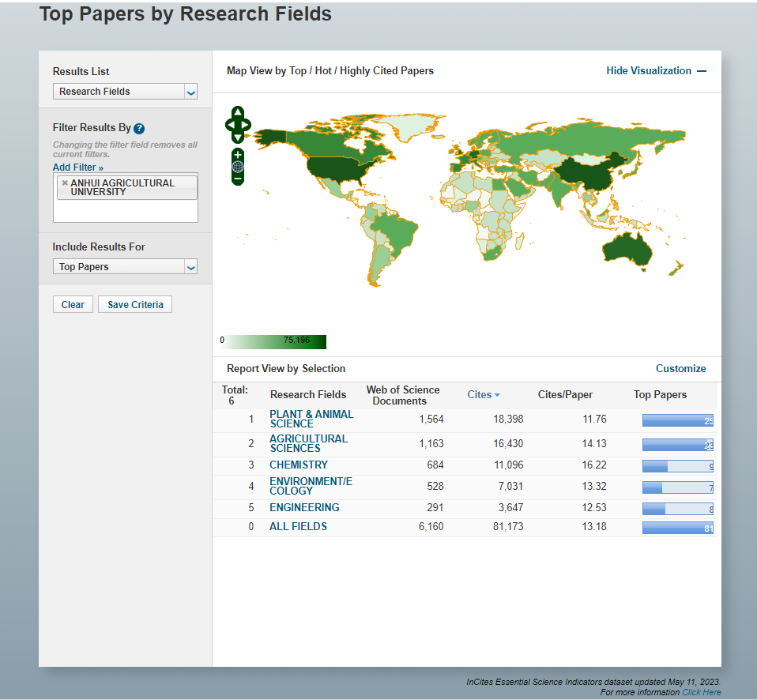Expand the Include Results For dropdown

pos(125,267)
